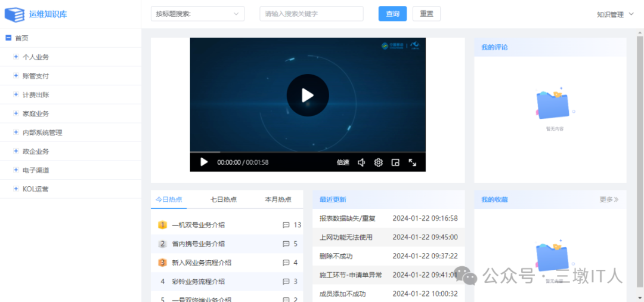Click the rank 2 badge icon

pyautogui.click(x=163, y=244)
